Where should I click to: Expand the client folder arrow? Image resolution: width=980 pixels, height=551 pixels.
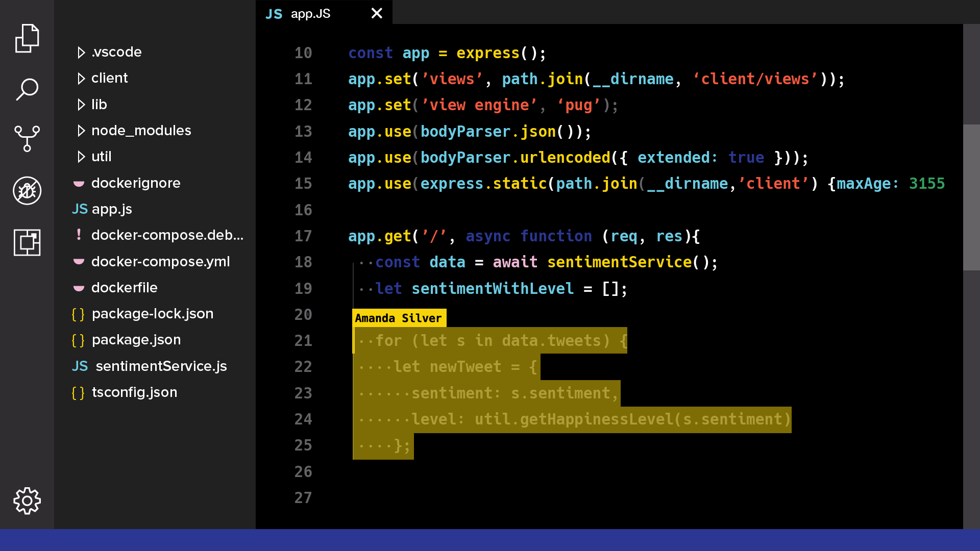pos(81,79)
